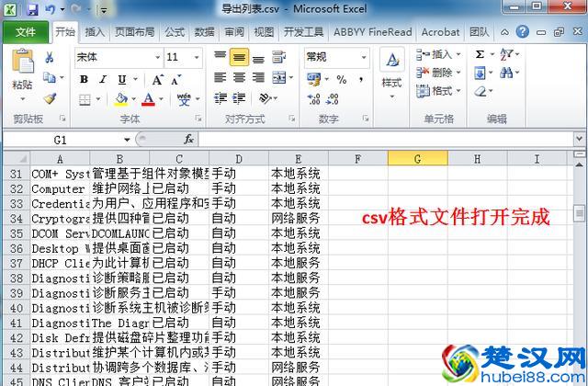Open the 文件 File tab
Image resolution: width=588 pixels, height=386 pixels.
[x=26, y=32]
